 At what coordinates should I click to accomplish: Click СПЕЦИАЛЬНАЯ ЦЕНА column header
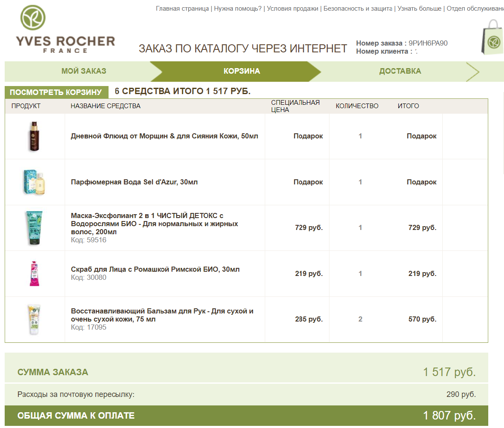click(x=295, y=106)
